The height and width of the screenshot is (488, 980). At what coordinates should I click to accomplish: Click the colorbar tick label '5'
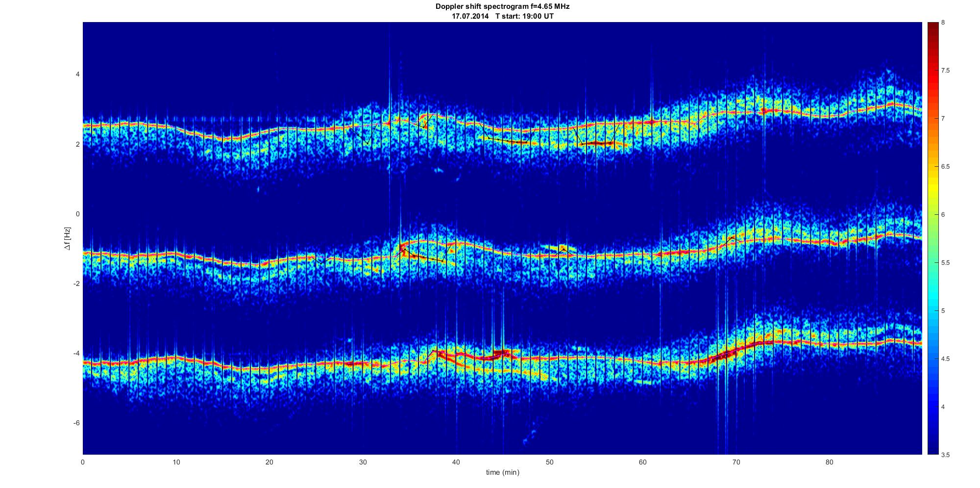pos(943,311)
